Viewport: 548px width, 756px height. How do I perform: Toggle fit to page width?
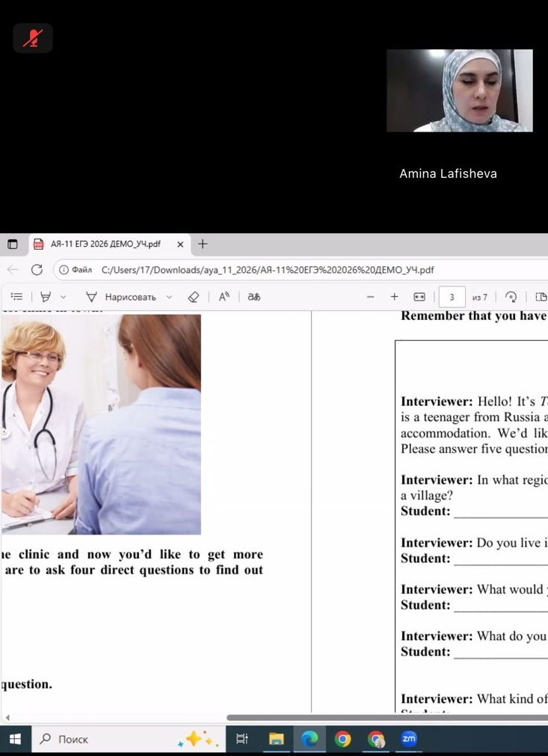point(419,297)
